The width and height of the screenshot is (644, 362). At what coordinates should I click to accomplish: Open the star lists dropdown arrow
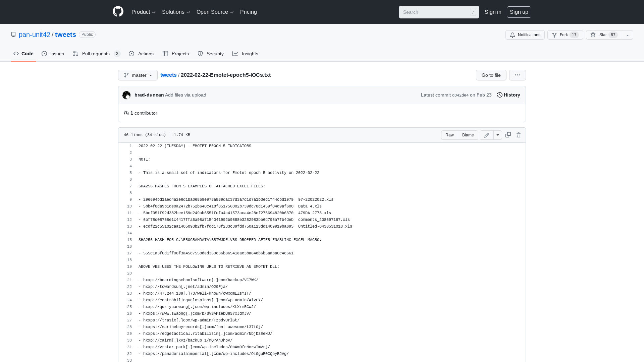(x=628, y=35)
